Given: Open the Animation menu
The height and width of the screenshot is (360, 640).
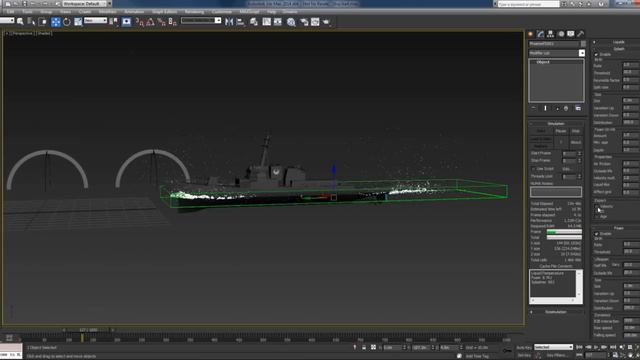Looking at the screenshot, I should tap(134, 12).
